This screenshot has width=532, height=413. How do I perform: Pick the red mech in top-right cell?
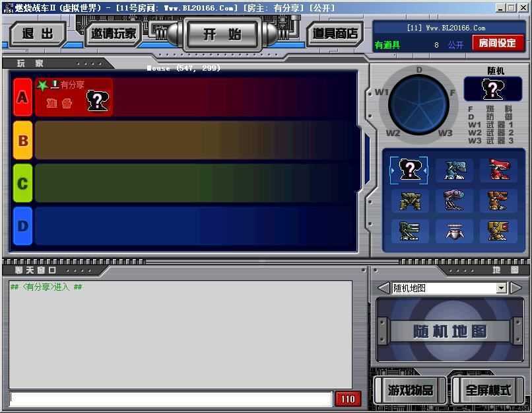498,170
